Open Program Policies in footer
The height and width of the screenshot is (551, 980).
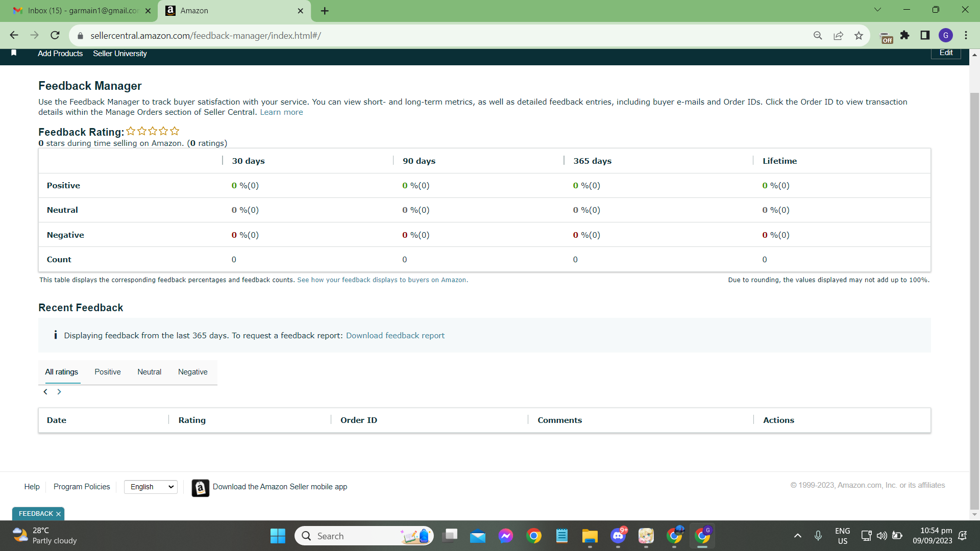[82, 487]
